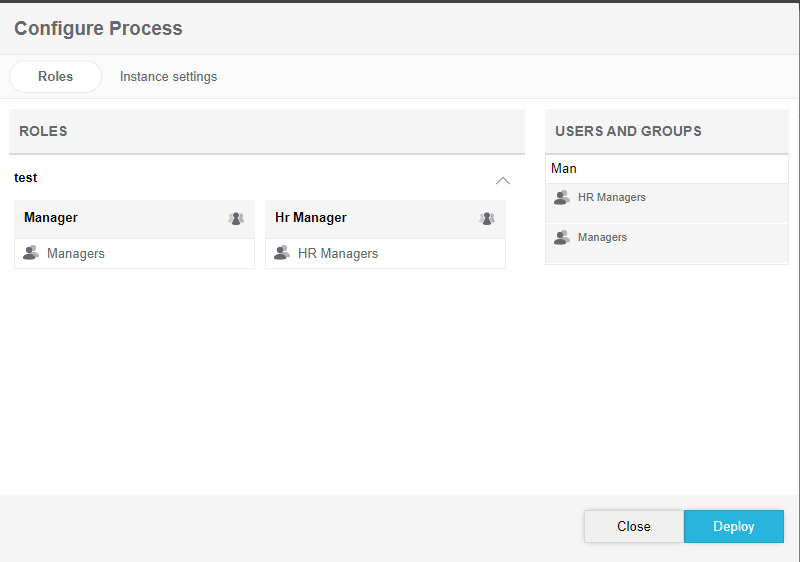Click group icon in Manager role header

[236, 218]
